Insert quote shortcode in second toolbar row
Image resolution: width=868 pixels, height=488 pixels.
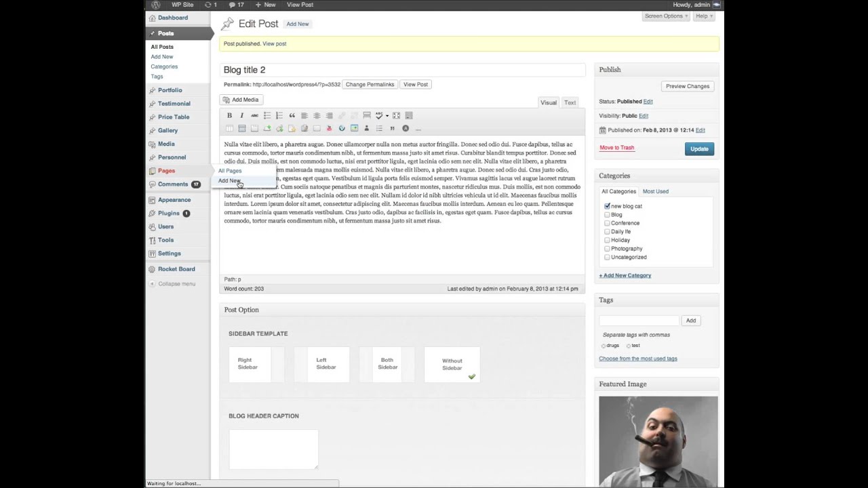392,128
